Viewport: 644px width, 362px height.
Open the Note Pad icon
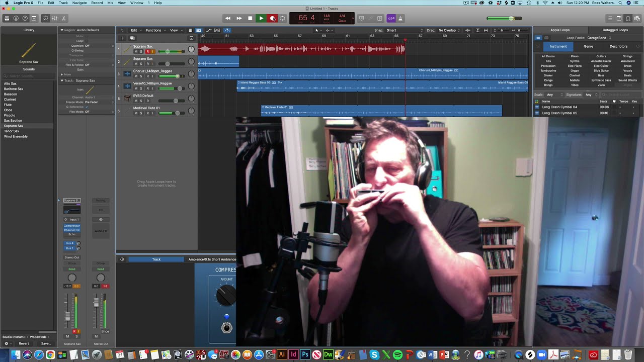[x=619, y=18]
